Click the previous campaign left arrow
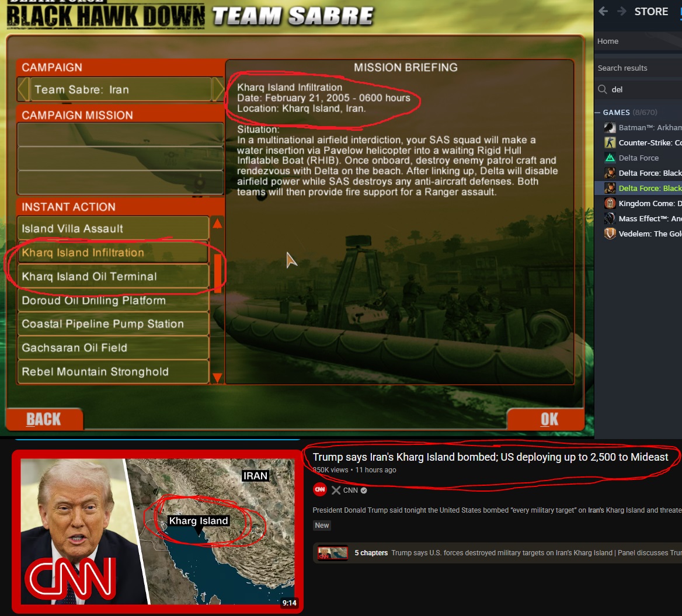Image resolution: width=682 pixels, height=616 pixels. point(23,89)
